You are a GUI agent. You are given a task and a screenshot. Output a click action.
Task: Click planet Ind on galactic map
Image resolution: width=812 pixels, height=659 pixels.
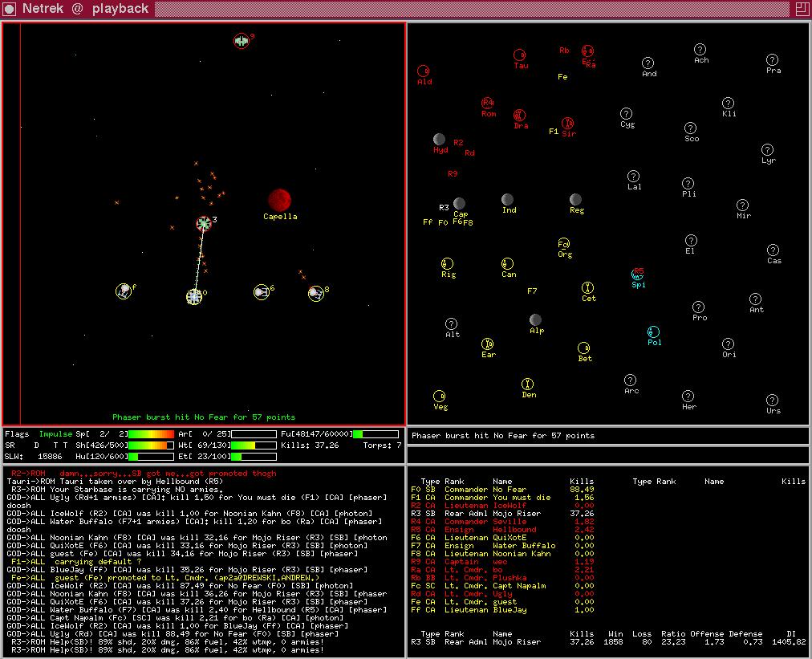pos(507,199)
